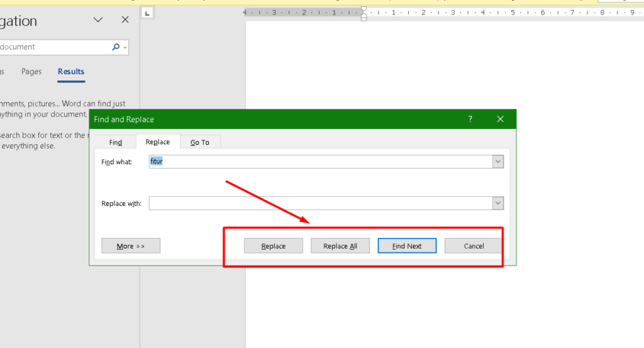This screenshot has height=348, width=644.
Task: Expand options with the More >> button
Action: click(131, 246)
